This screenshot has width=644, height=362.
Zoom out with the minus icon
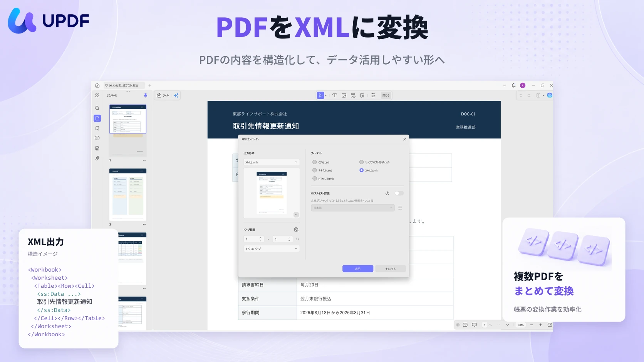pyautogui.click(x=532, y=325)
